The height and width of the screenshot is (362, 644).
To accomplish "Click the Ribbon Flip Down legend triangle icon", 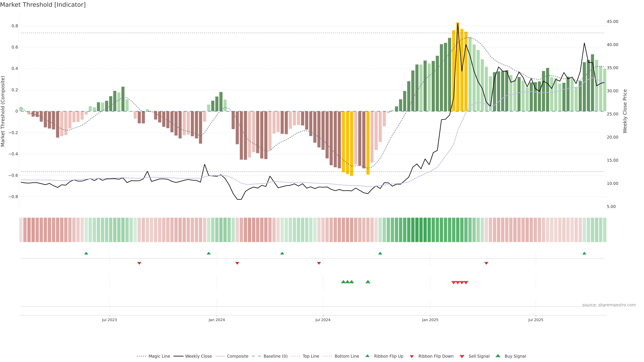I will tap(412, 356).
